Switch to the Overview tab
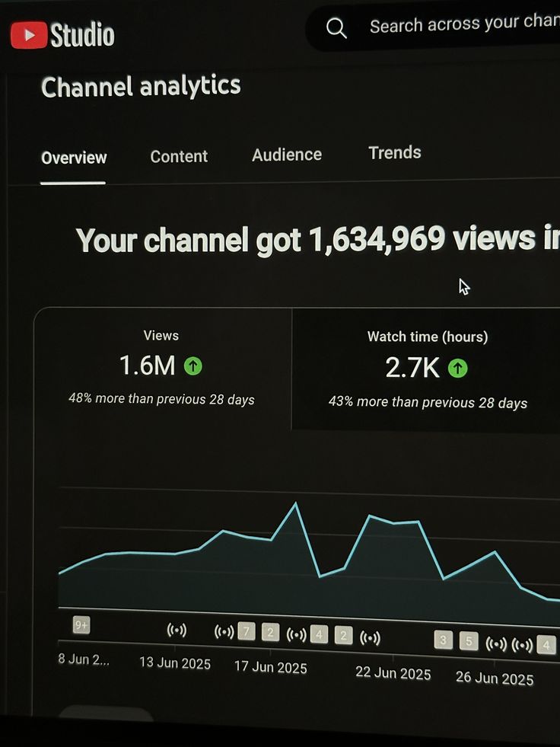Screen dimensions: 560x747 (74, 158)
